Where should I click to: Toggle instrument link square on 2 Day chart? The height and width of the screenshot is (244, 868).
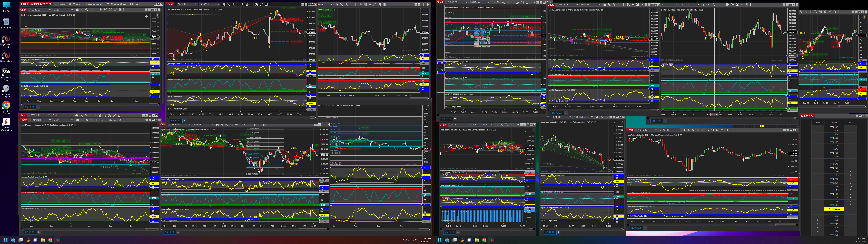click(x=146, y=10)
